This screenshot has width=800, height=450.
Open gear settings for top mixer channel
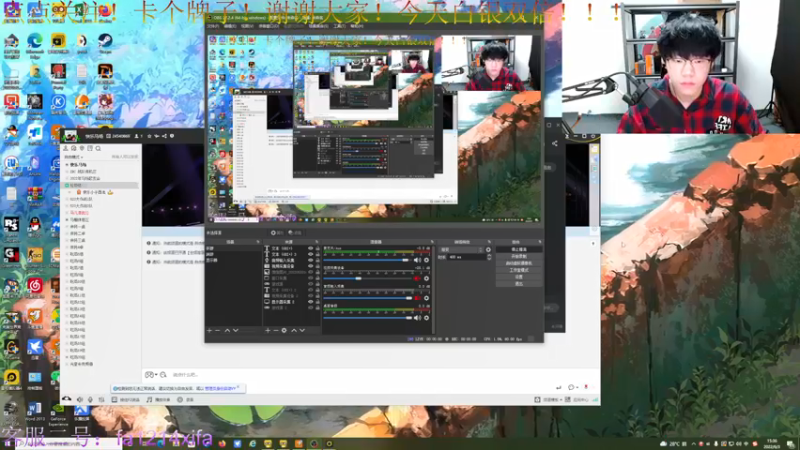tap(427, 260)
